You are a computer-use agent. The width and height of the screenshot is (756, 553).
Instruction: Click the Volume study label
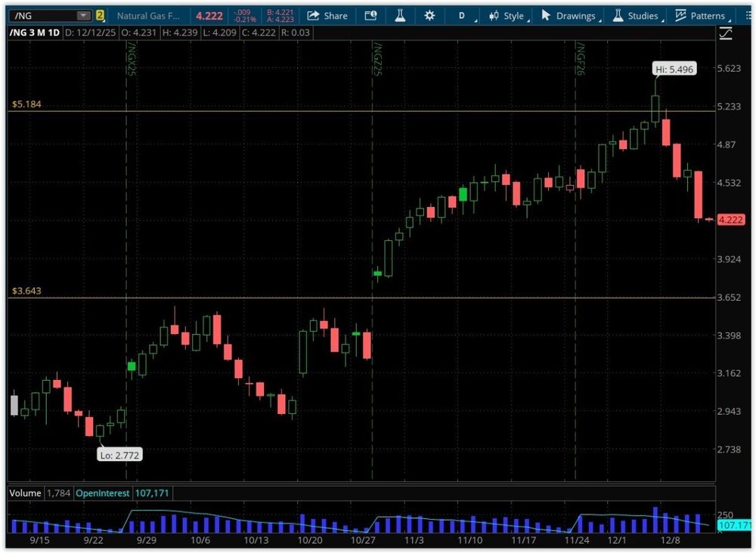point(25,493)
